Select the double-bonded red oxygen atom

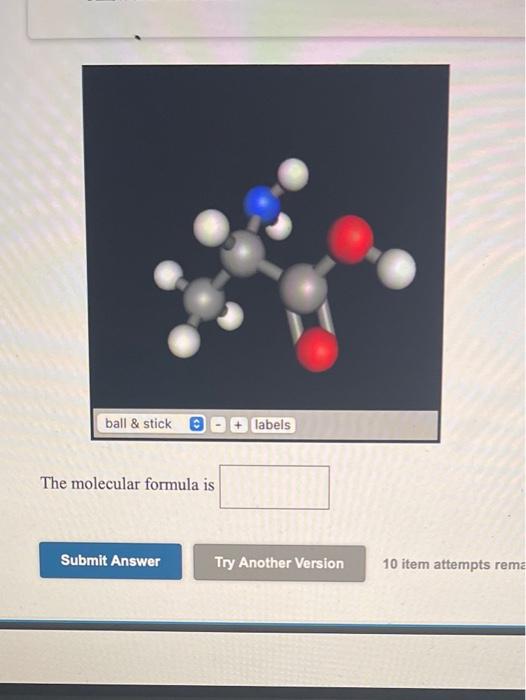click(x=317, y=350)
